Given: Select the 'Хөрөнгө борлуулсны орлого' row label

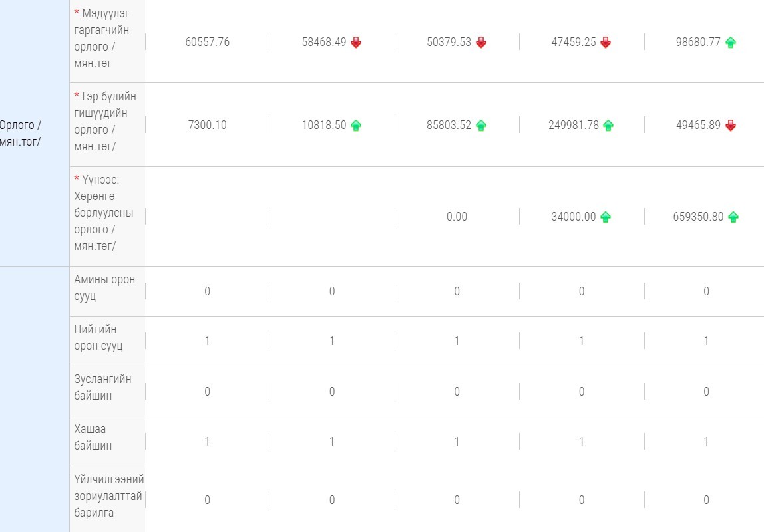Looking at the screenshot, I should pyautogui.click(x=104, y=213).
